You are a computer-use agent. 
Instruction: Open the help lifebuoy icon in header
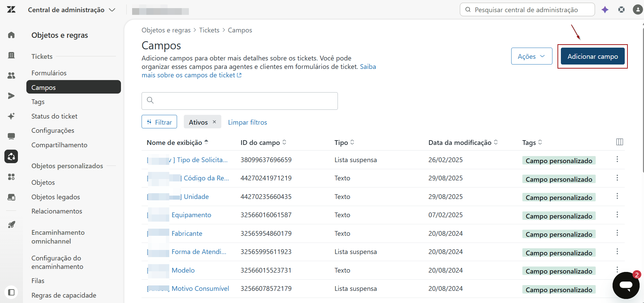click(x=621, y=10)
